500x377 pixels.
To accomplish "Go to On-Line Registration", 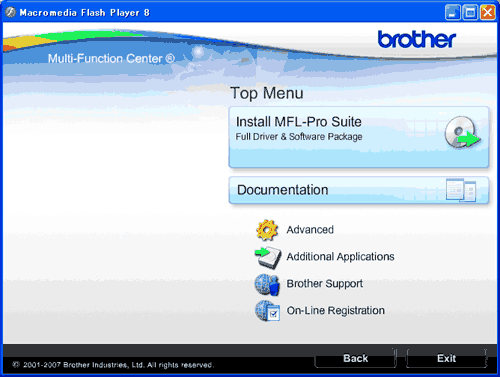I will point(336,311).
